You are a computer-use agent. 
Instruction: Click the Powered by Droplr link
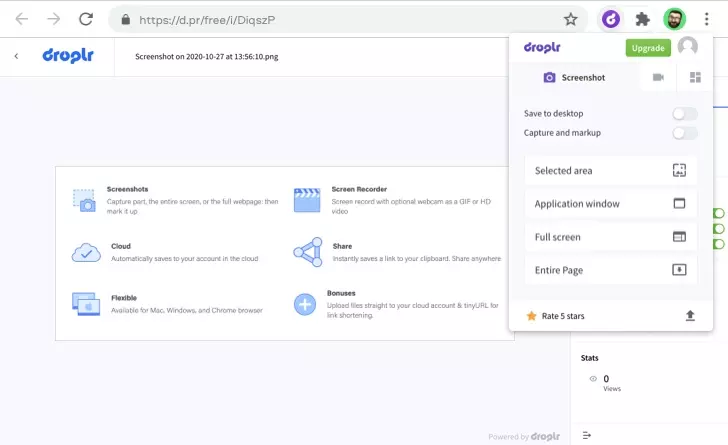524,437
